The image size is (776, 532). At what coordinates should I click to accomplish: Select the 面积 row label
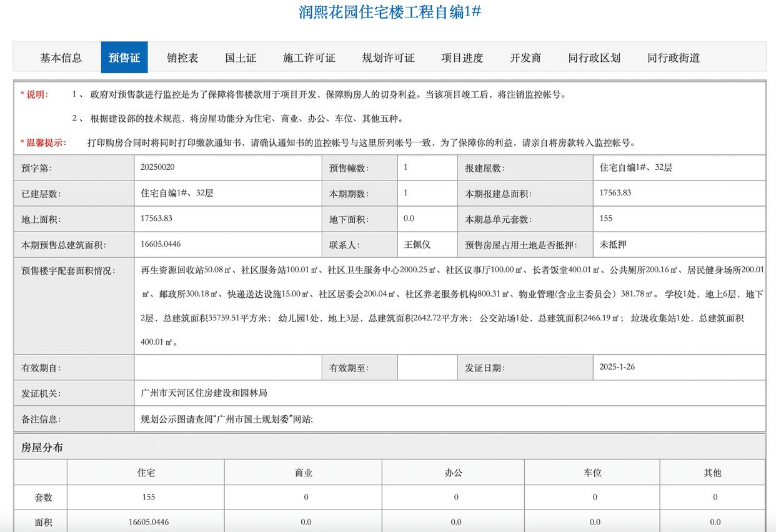point(43,522)
